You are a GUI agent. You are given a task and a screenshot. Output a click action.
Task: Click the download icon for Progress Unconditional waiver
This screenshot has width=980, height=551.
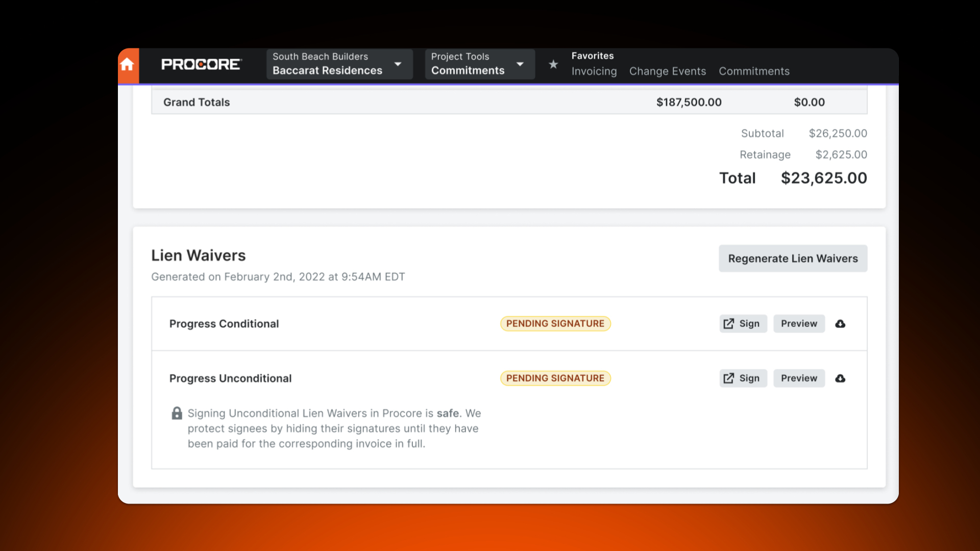pos(841,378)
